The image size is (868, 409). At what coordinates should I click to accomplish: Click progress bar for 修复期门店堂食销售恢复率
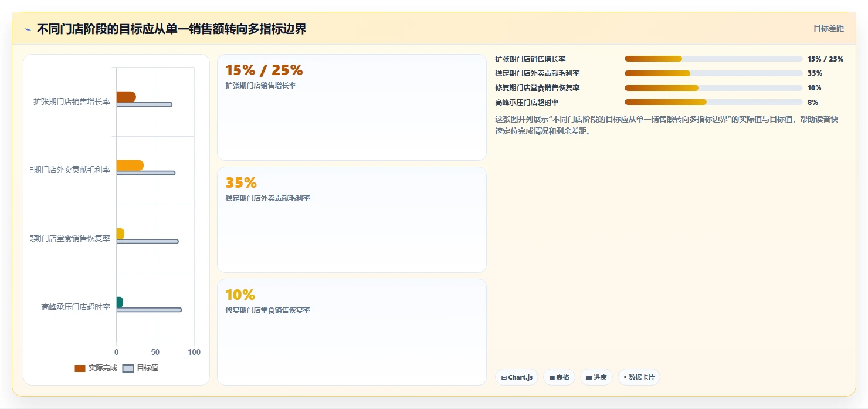click(x=713, y=88)
